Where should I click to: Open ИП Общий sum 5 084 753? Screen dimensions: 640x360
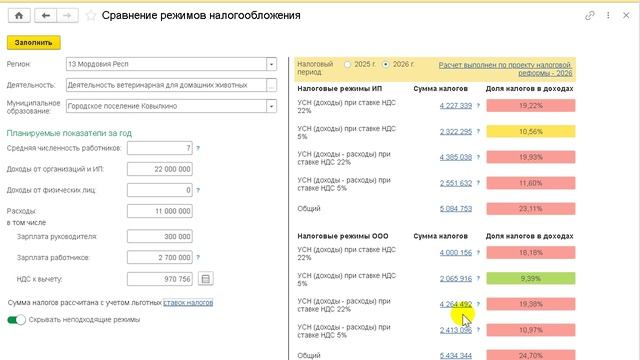pyautogui.click(x=456, y=209)
